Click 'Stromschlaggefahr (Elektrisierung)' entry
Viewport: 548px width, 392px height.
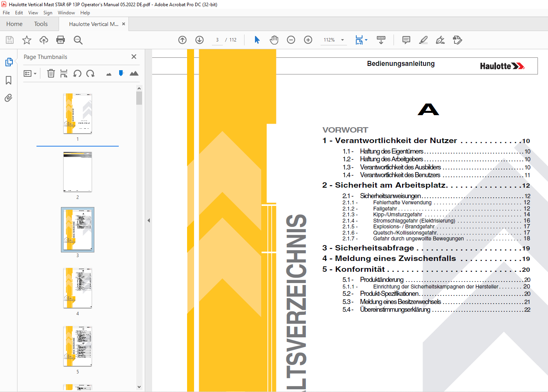click(414, 221)
